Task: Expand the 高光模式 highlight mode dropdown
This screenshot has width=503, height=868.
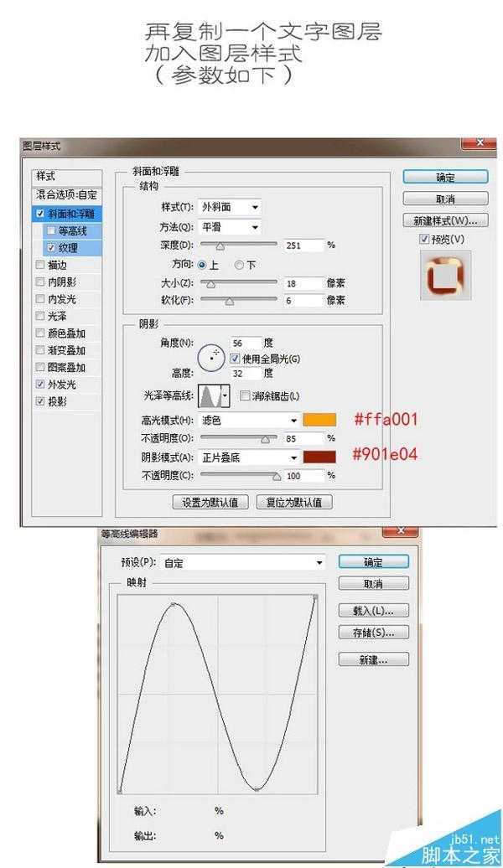Action: tap(249, 420)
